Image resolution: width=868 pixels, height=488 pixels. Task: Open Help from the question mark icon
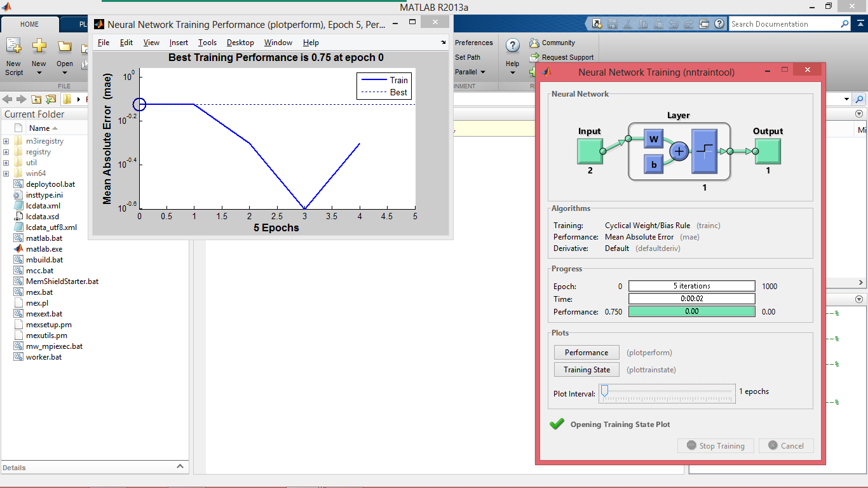[512, 45]
